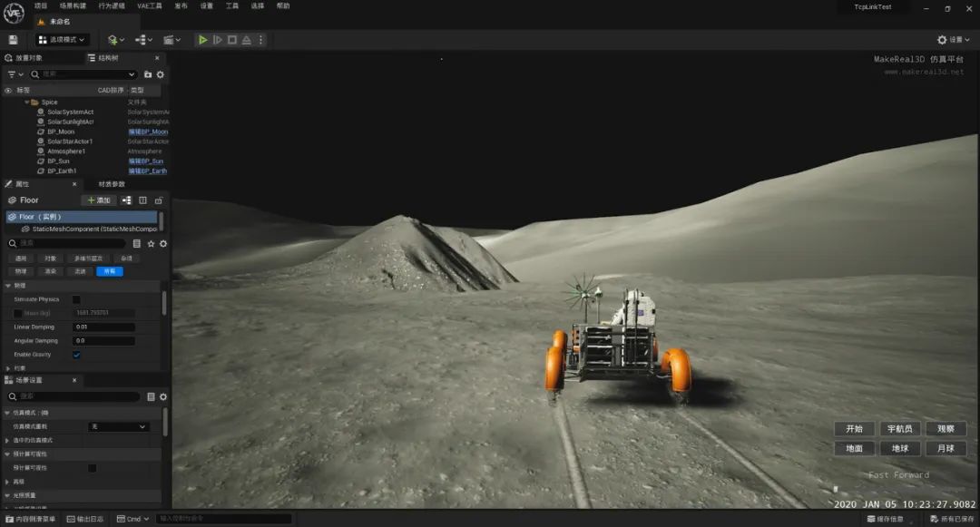Start simulation with the green Play icon

(x=203, y=39)
